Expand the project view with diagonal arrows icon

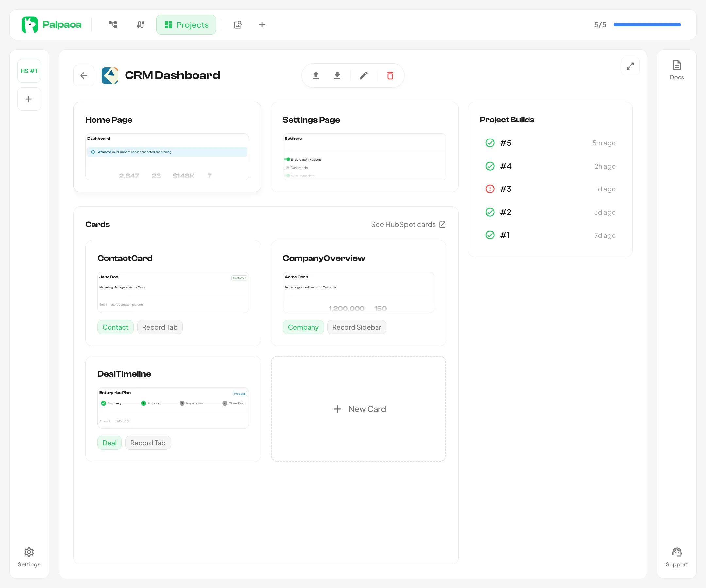coord(630,66)
